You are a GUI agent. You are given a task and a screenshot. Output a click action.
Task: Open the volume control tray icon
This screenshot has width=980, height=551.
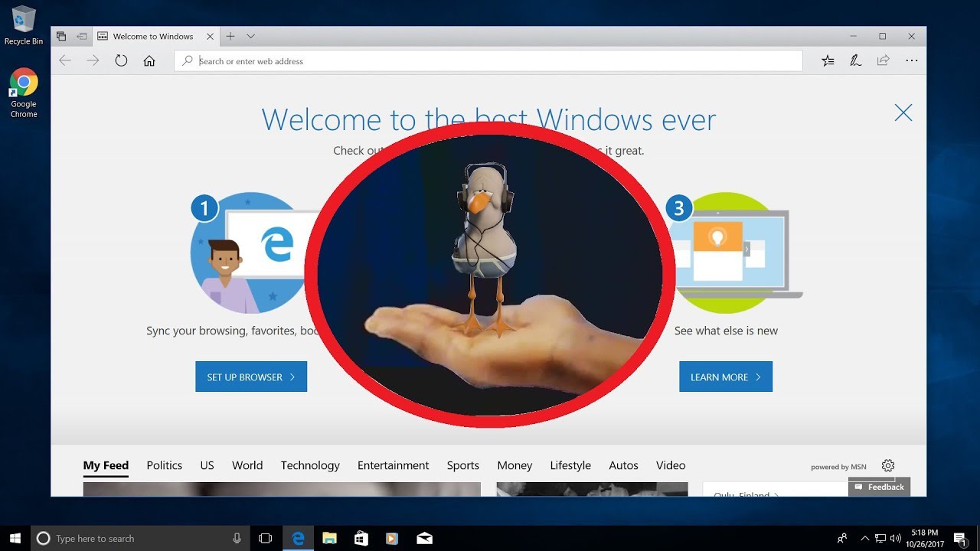tap(895, 538)
